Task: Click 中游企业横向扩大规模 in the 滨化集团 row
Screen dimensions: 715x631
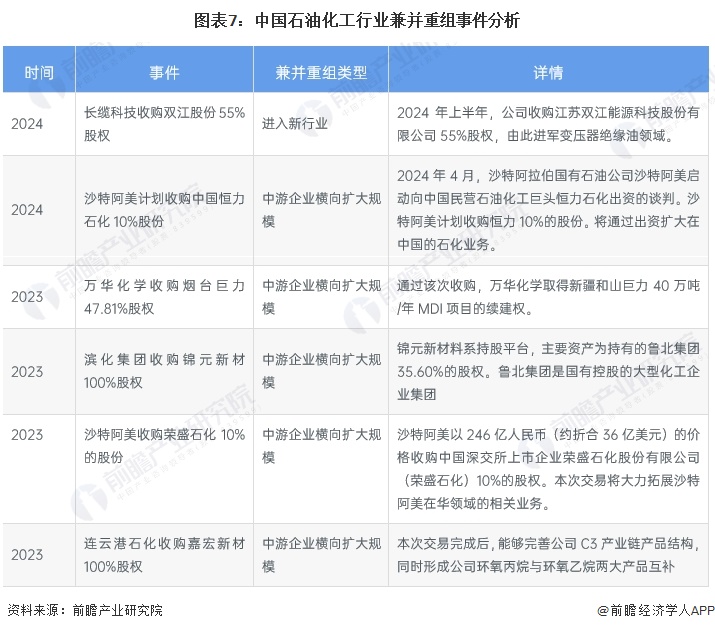Action: click(x=321, y=371)
